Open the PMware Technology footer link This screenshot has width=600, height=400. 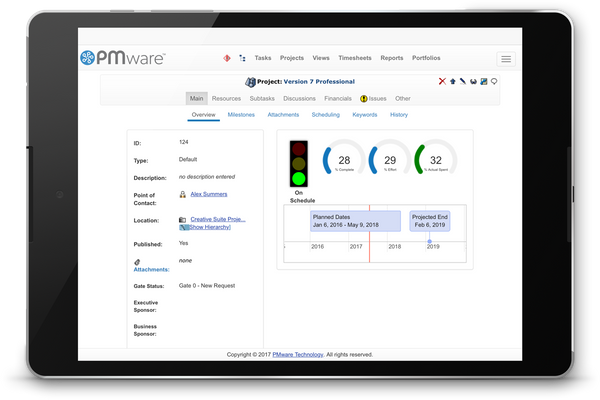tap(298, 354)
